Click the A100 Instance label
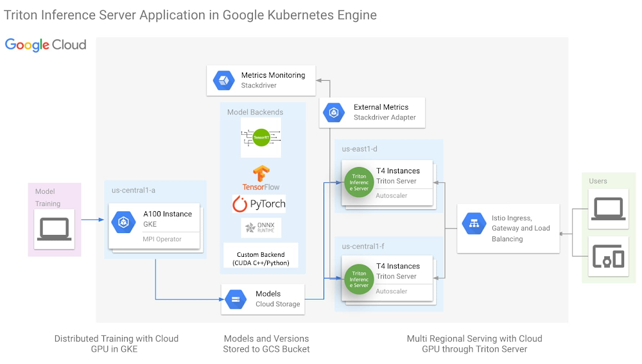 click(168, 214)
